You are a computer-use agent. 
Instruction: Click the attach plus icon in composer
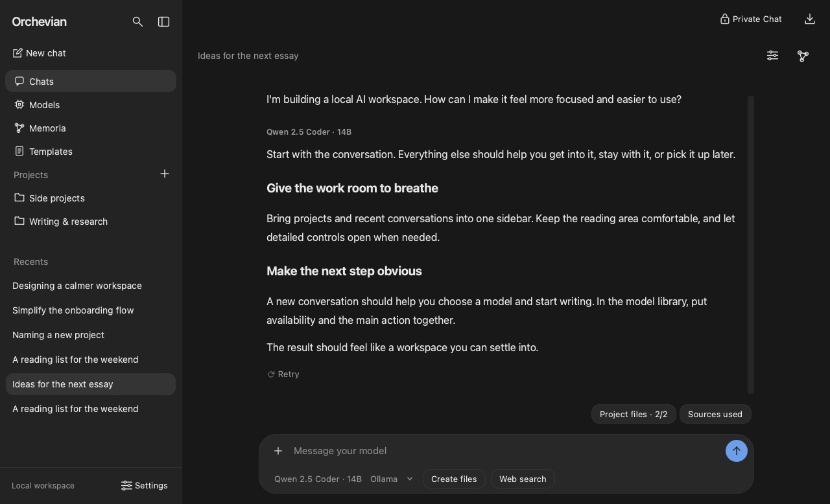click(x=278, y=451)
